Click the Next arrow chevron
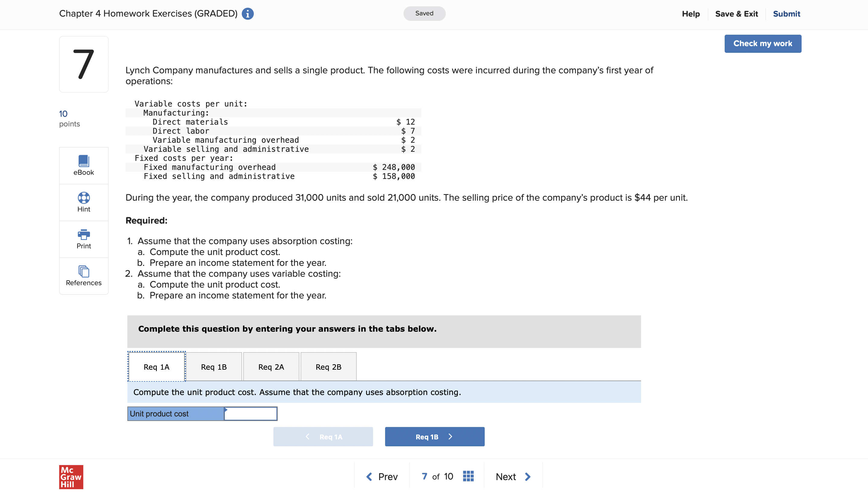This screenshot has width=868, height=494. coord(527,476)
